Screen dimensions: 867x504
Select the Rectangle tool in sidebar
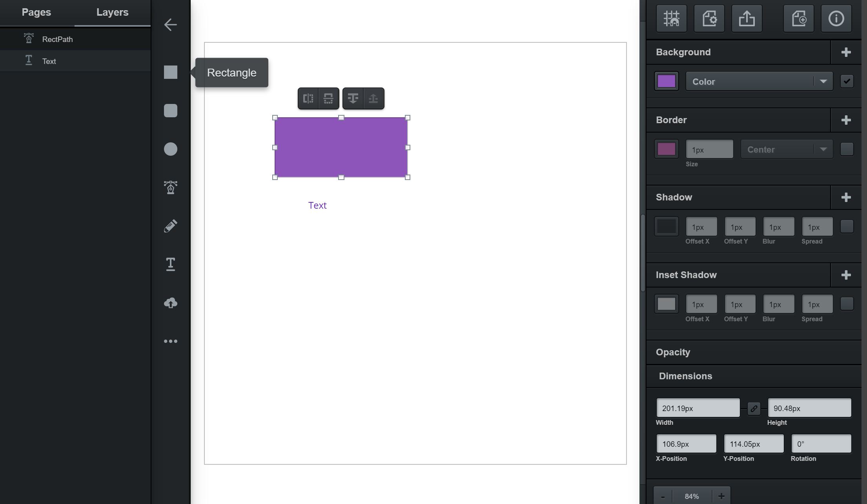tap(171, 72)
